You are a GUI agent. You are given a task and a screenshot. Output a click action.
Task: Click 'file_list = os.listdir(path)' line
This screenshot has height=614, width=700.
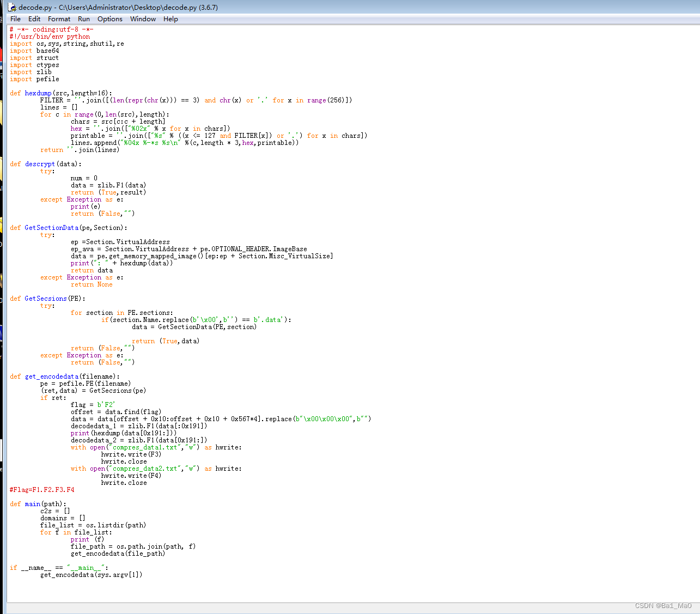(93, 525)
